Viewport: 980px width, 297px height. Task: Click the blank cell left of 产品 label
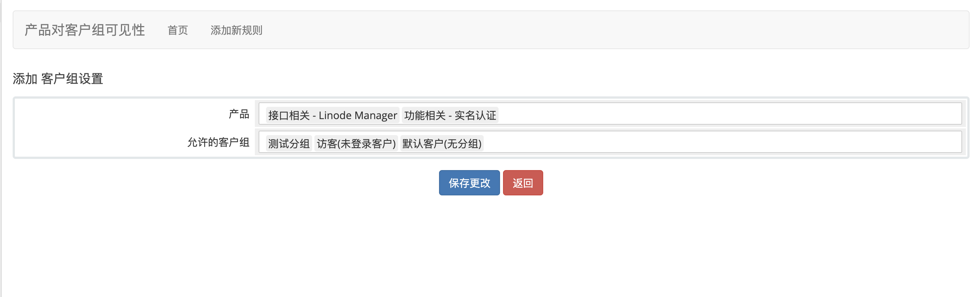click(x=114, y=114)
